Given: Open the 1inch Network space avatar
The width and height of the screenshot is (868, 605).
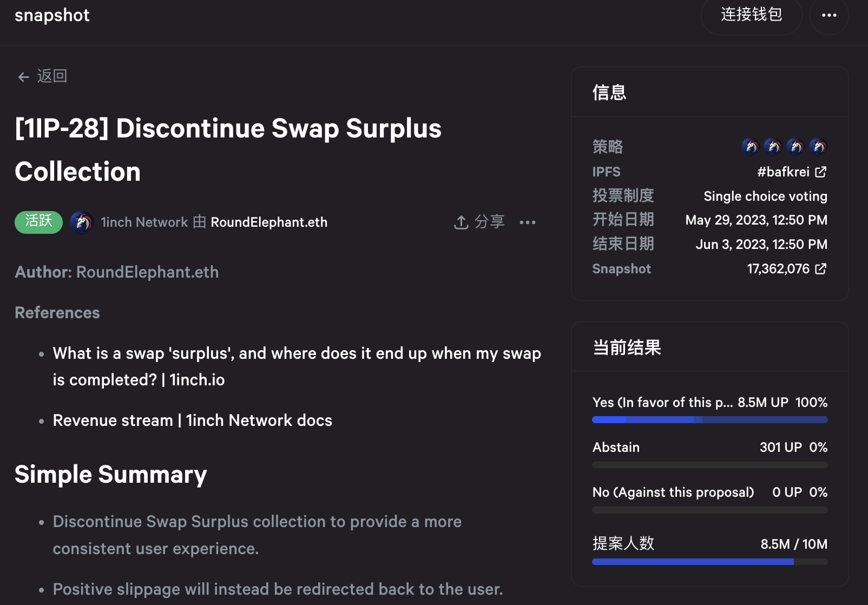Looking at the screenshot, I should [82, 222].
